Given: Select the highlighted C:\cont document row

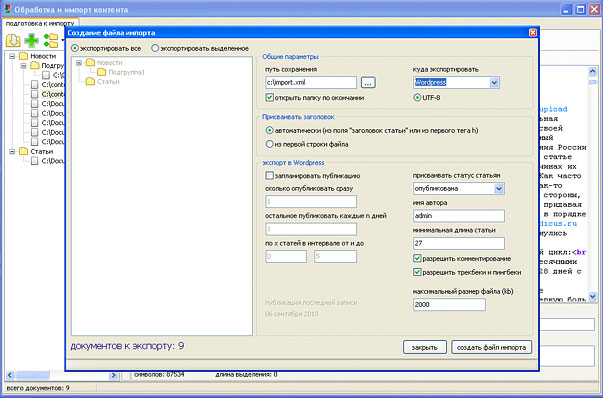Looking at the screenshot, I should [52, 94].
